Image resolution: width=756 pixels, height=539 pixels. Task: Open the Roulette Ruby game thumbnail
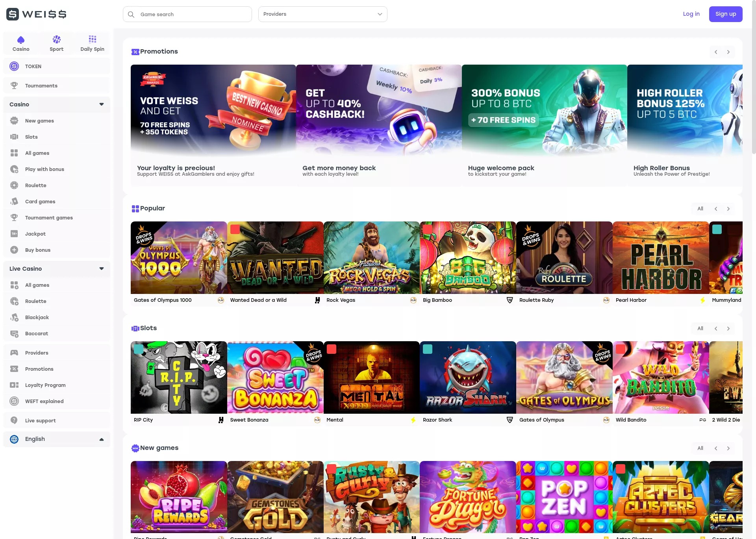click(x=564, y=258)
